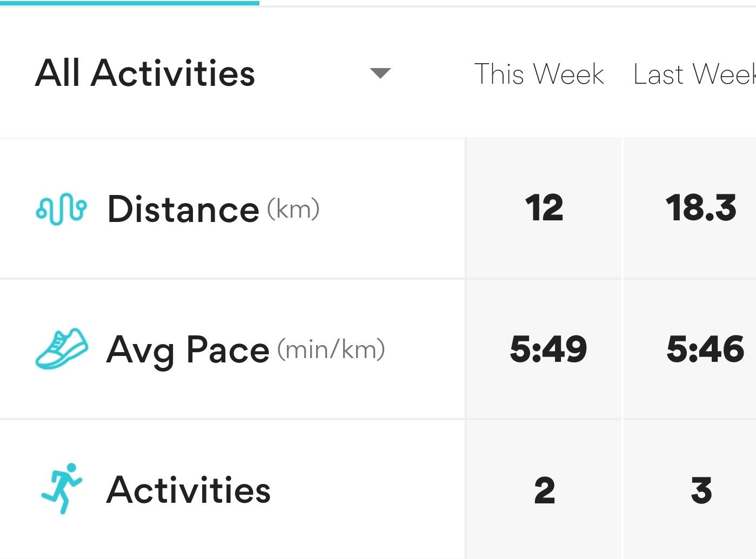756x559 pixels.
Task: Click last week's activities count 3
Action: pos(701,490)
